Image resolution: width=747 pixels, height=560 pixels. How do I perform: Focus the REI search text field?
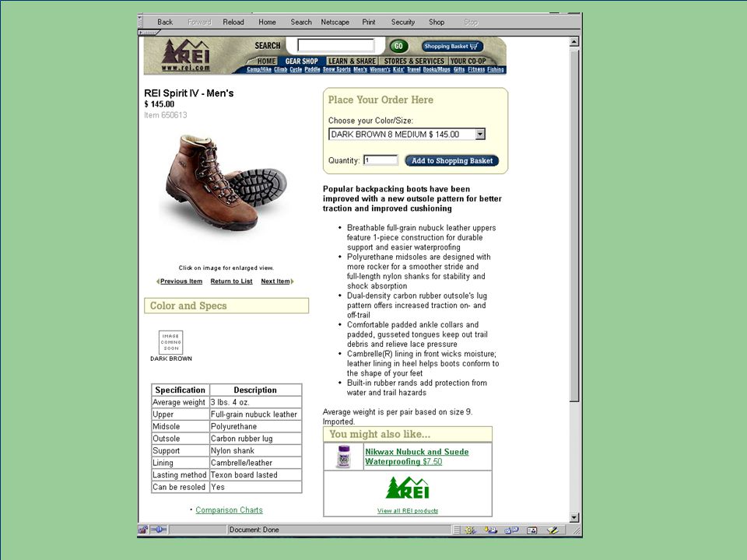point(336,46)
